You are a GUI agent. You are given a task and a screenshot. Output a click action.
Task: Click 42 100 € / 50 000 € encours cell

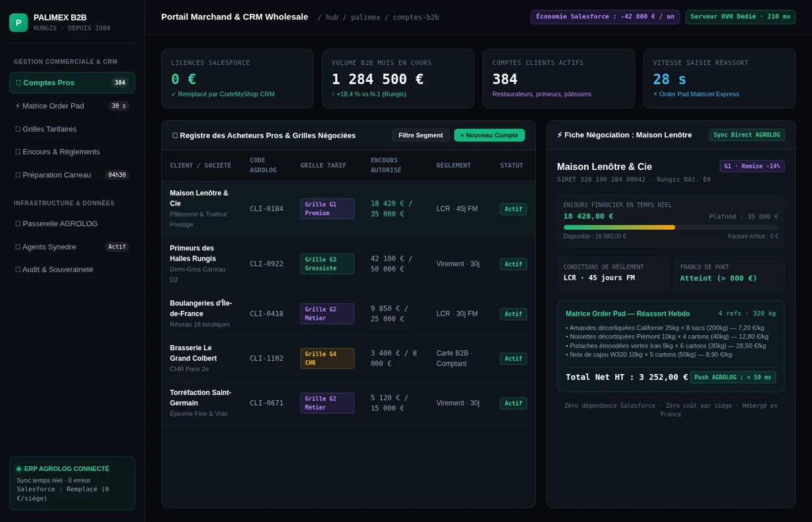pyautogui.click(x=392, y=263)
